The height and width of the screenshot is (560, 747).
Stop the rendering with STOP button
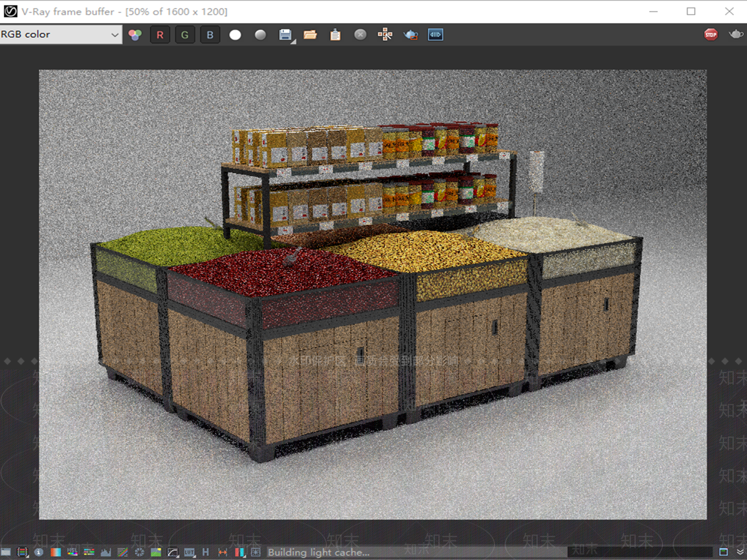click(x=711, y=35)
